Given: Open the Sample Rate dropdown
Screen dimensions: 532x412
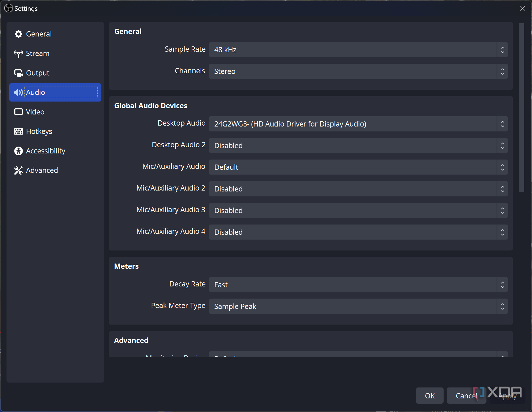Looking at the screenshot, I should (358, 50).
